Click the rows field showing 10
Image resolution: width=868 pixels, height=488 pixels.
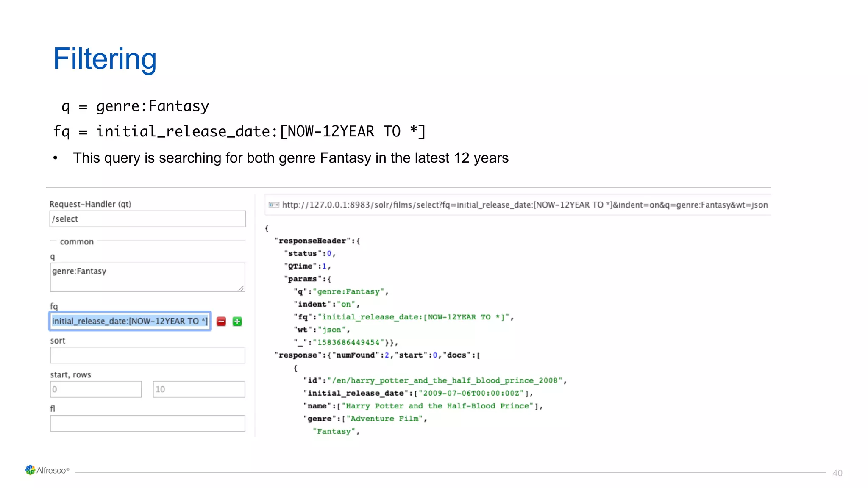[199, 389]
